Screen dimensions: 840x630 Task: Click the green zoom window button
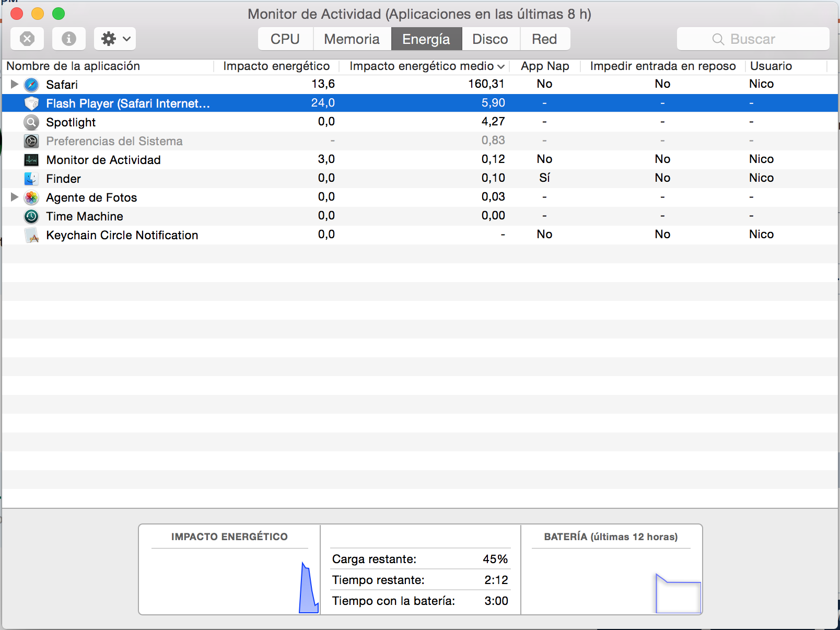click(59, 14)
